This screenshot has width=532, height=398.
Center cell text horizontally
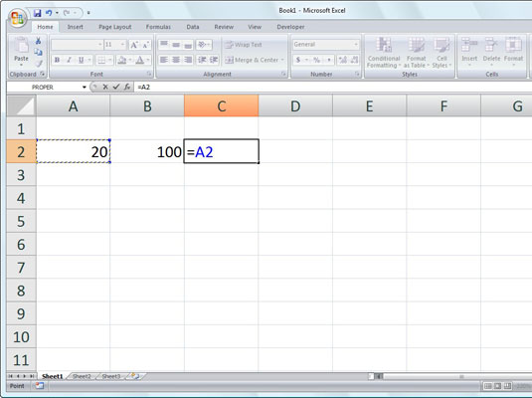tap(176, 60)
